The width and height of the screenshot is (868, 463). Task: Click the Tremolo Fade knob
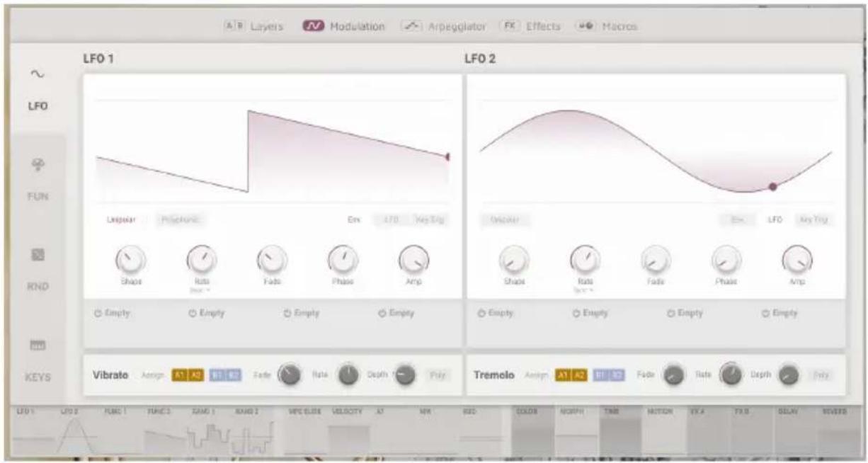(x=673, y=375)
